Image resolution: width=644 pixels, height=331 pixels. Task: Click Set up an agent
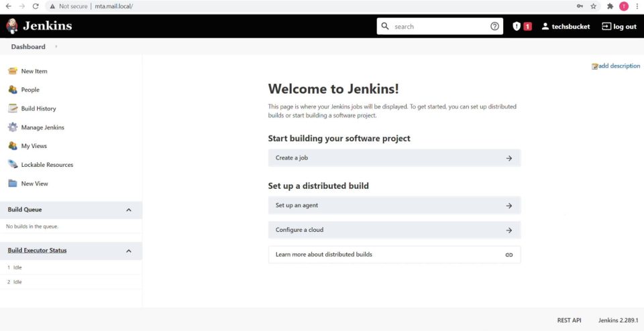click(x=394, y=206)
